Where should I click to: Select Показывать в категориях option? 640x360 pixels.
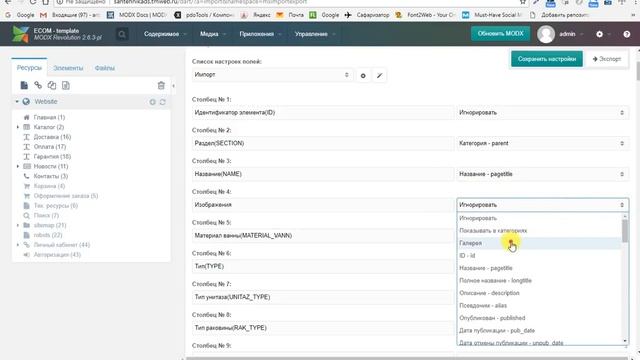tap(539, 231)
